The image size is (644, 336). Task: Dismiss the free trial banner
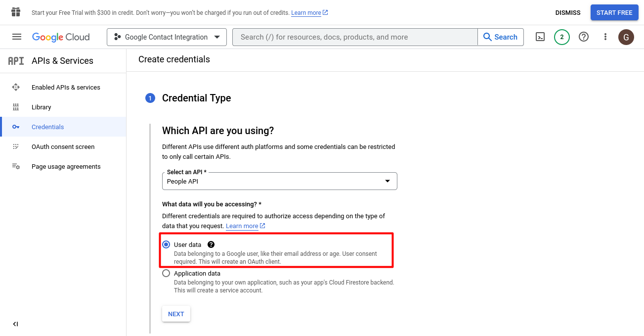[567, 13]
